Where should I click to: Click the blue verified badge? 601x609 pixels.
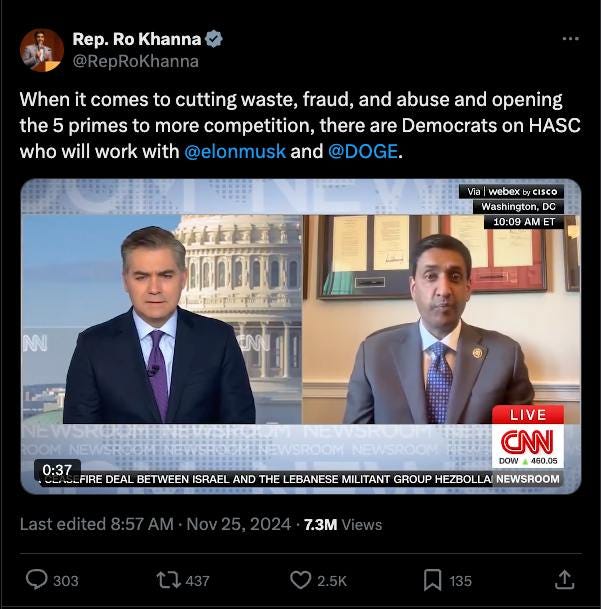pyautogui.click(x=214, y=39)
